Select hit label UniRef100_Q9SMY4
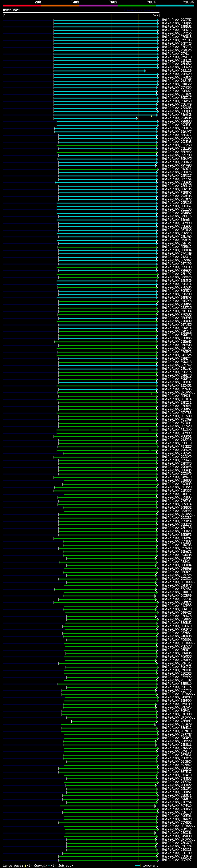The image size is (197, 868). (176, 521)
